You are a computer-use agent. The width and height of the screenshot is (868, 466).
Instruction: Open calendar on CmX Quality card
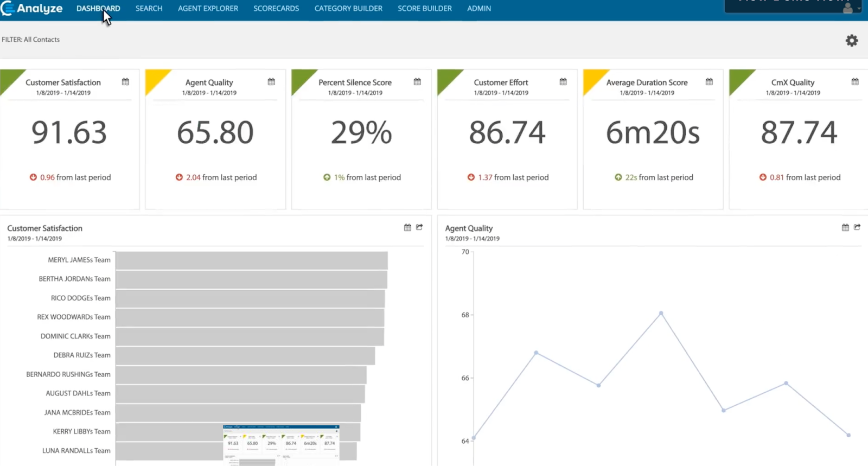[x=855, y=82]
